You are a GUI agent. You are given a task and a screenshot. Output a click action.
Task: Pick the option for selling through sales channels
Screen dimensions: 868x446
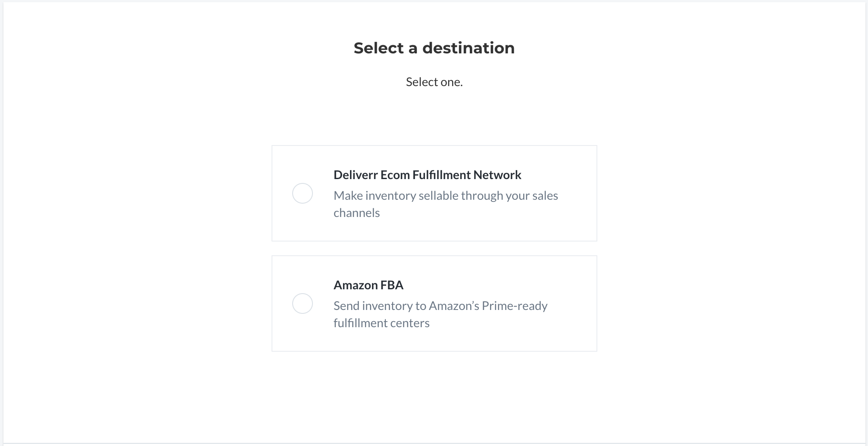coord(303,193)
